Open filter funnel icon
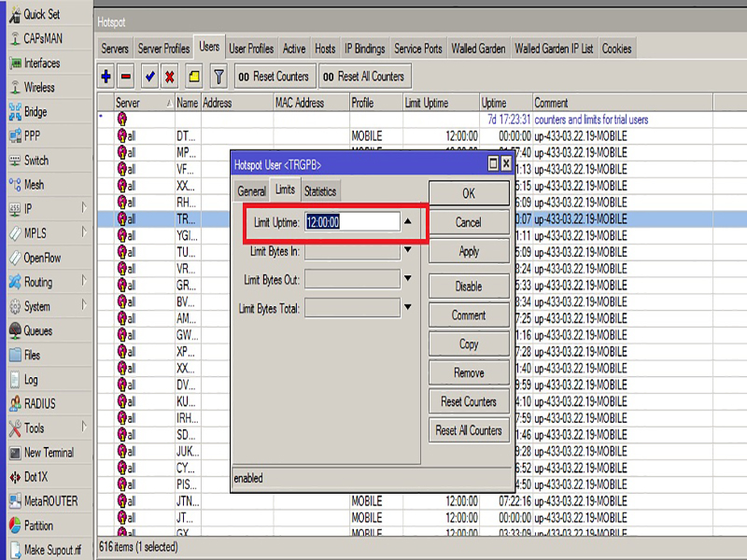Screen dimensions: 747x560 point(218,77)
